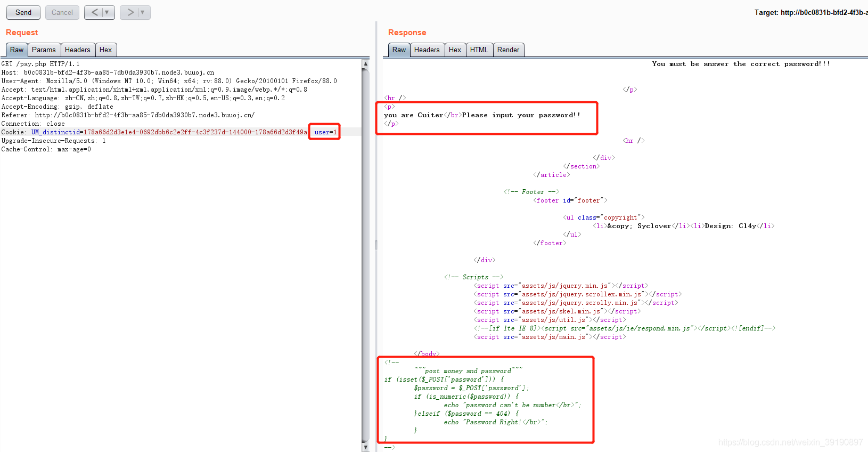Click the jquery.scrollex.min.js script line
The height and width of the screenshot is (452, 868).
click(x=578, y=294)
